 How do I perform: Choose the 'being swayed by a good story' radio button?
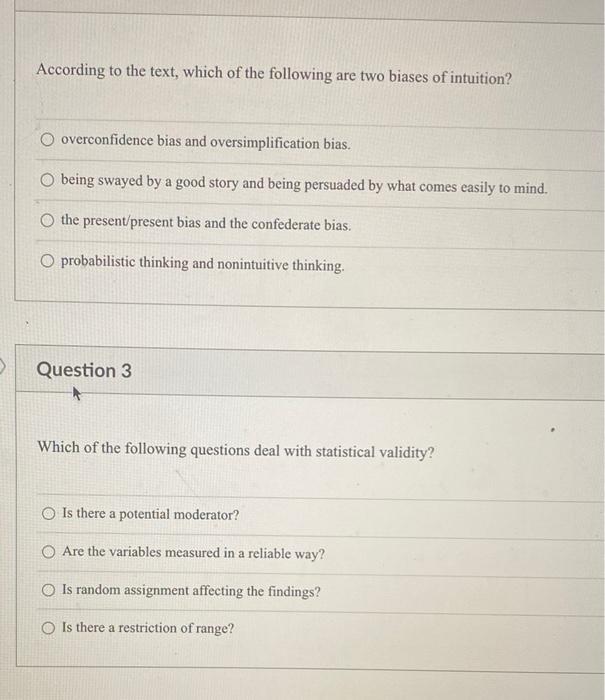click(47, 180)
